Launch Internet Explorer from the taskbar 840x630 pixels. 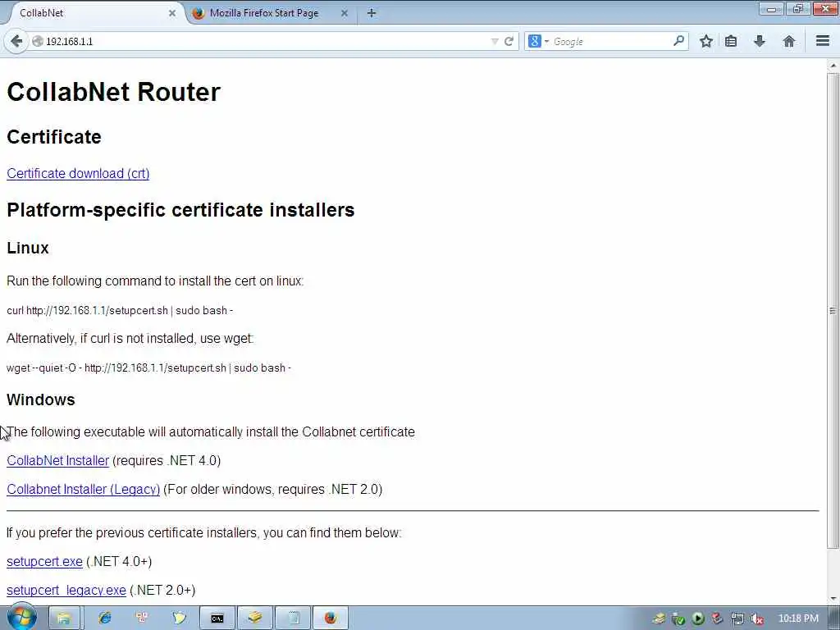pos(105,619)
